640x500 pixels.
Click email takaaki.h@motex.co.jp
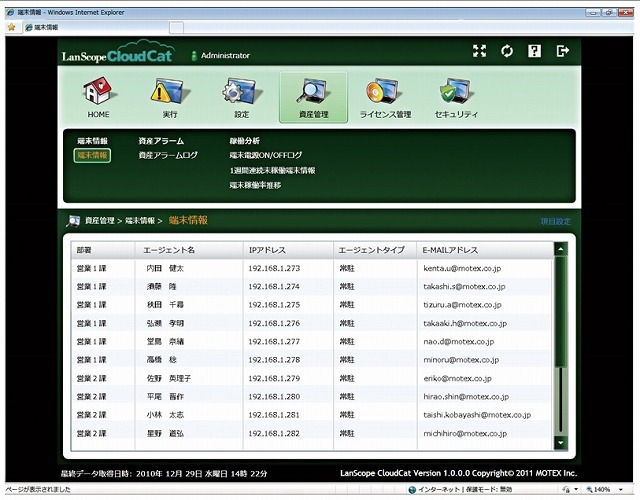point(465,323)
